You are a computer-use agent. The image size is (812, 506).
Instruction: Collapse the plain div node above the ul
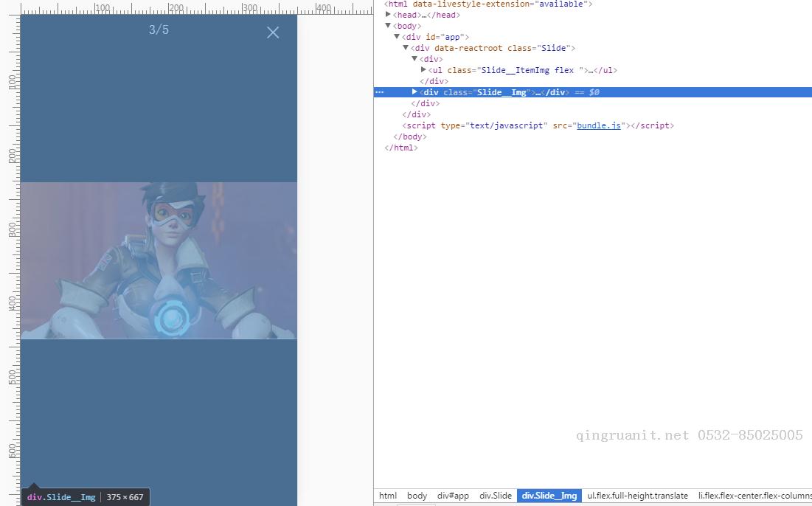(414, 58)
